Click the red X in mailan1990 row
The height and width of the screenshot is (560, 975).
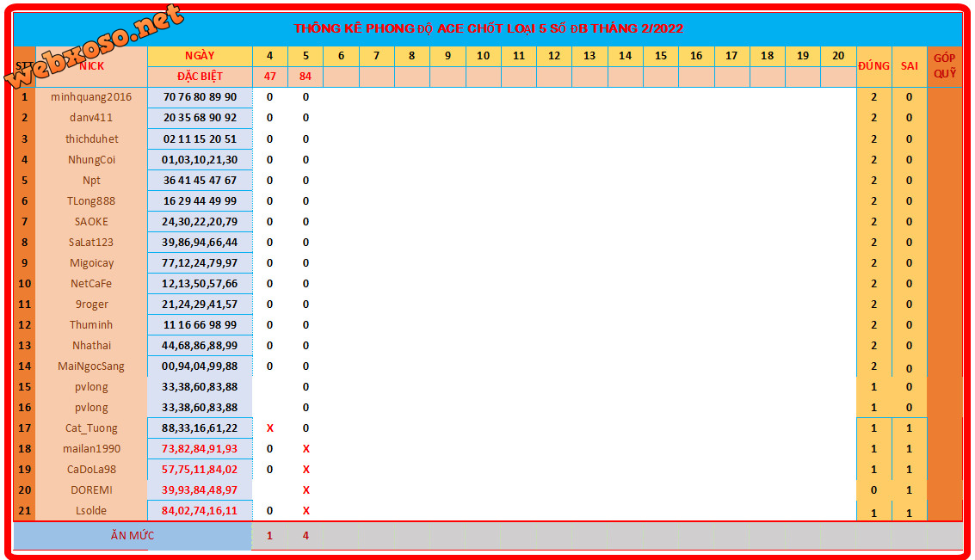(x=305, y=449)
